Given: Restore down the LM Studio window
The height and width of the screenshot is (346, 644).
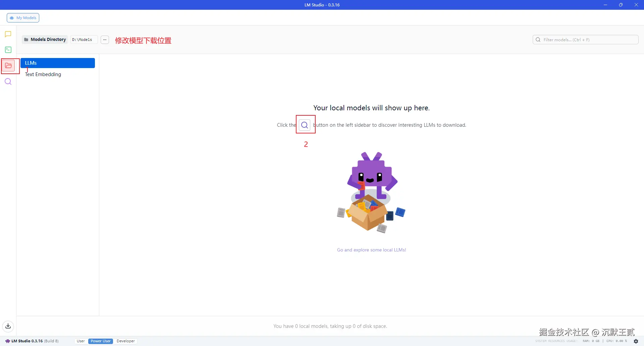Looking at the screenshot, I should point(621,5).
